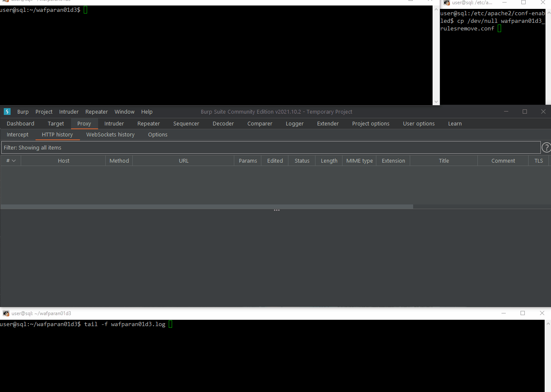Screen dimensions: 551x392
Task: Sort by the TLS column header
Action: (x=539, y=161)
